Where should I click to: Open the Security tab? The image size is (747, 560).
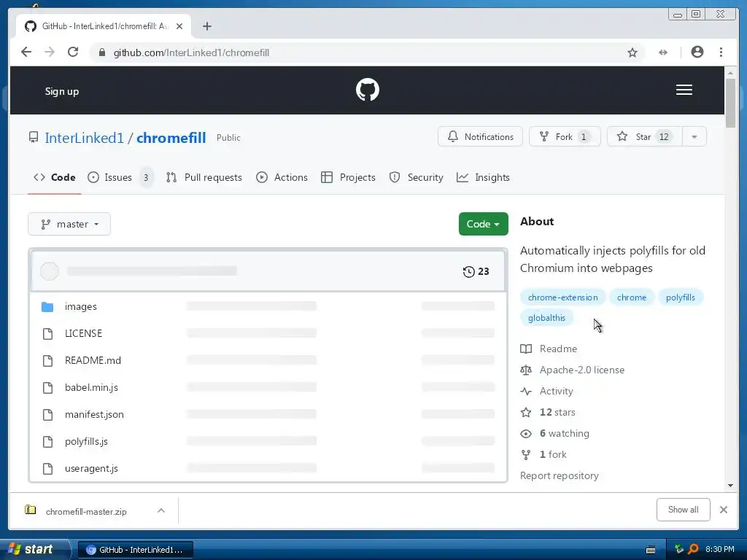[416, 178]
